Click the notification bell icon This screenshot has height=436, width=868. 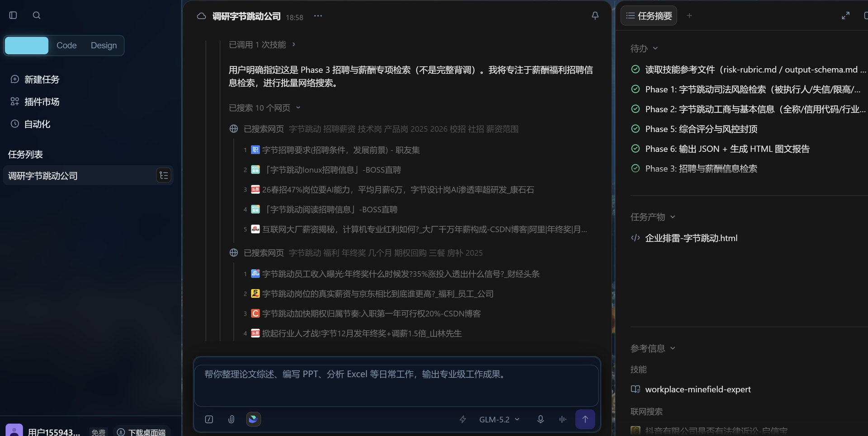pyautogui.click(x=595, y=16)
